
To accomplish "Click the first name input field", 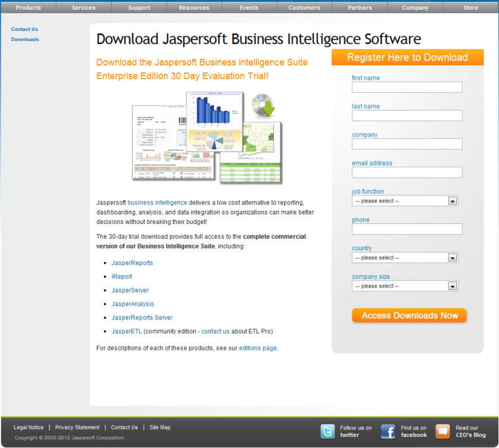I will coord(407,87).
